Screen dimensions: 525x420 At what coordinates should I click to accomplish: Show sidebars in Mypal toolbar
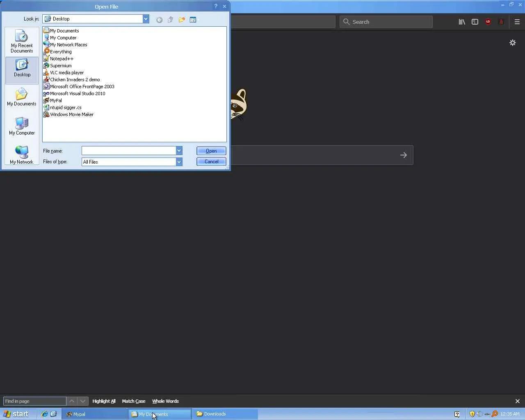(475, 22)
